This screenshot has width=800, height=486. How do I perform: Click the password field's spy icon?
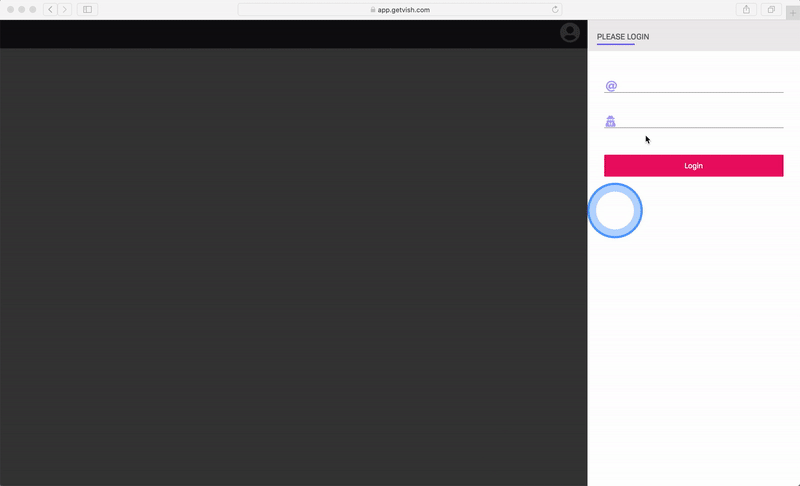point(611,122)
